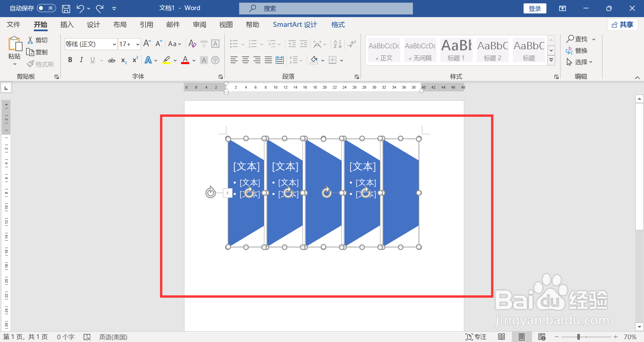This screenshot has height=342, width=644.
Task: Open Change Case Aa dropdown
Action: pos(174,44)
